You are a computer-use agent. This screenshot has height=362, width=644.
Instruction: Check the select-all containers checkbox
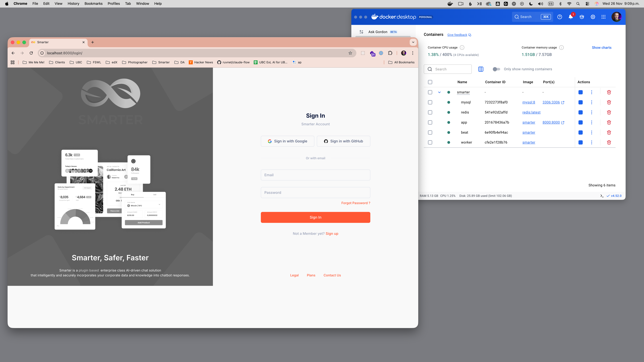430,82
